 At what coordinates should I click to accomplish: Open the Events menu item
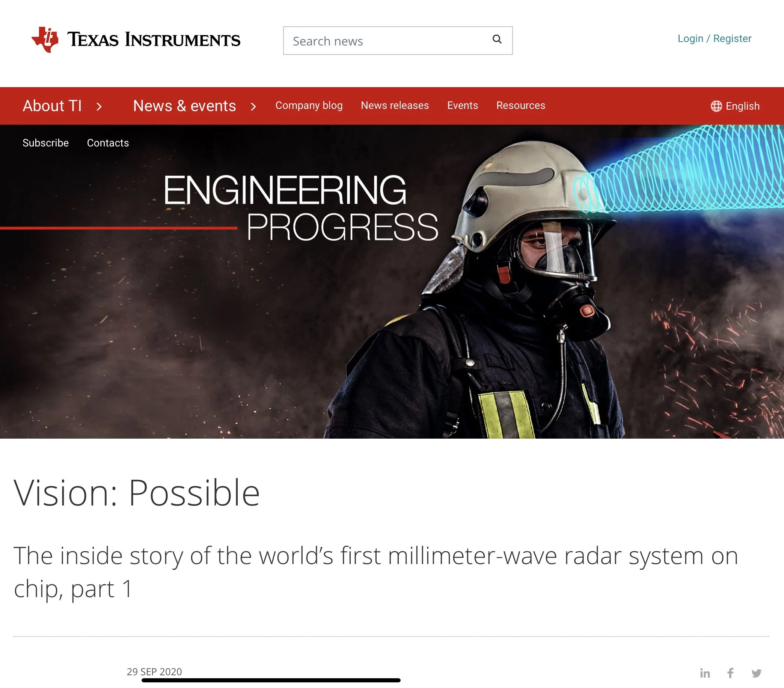click(x=462, y=106)
